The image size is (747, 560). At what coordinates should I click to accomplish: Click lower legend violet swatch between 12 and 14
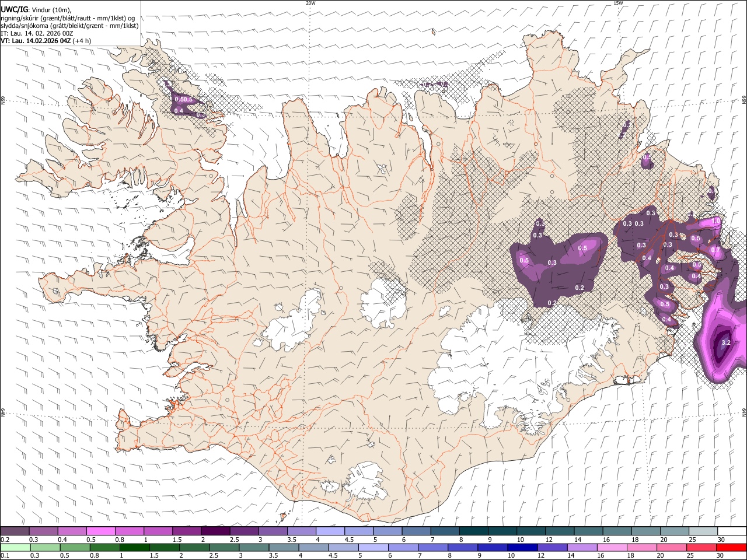[x=552, y=547]
